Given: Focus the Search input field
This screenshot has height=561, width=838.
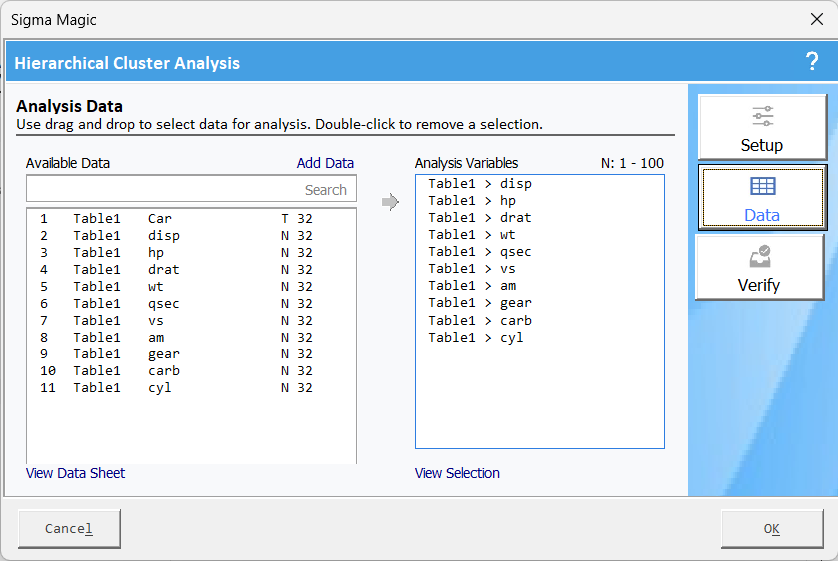Looking at the screenshot, I should (190, 189).
